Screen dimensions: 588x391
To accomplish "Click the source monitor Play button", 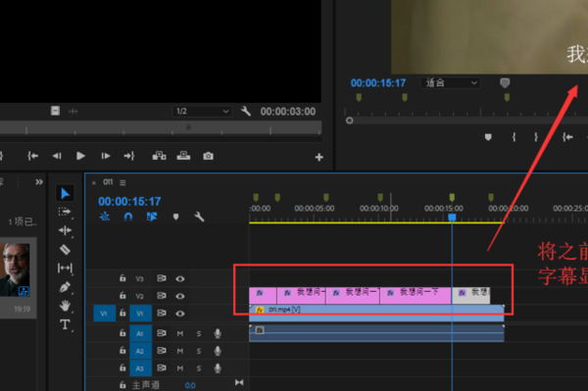I will pyautogui.click(x=80, y=156).
